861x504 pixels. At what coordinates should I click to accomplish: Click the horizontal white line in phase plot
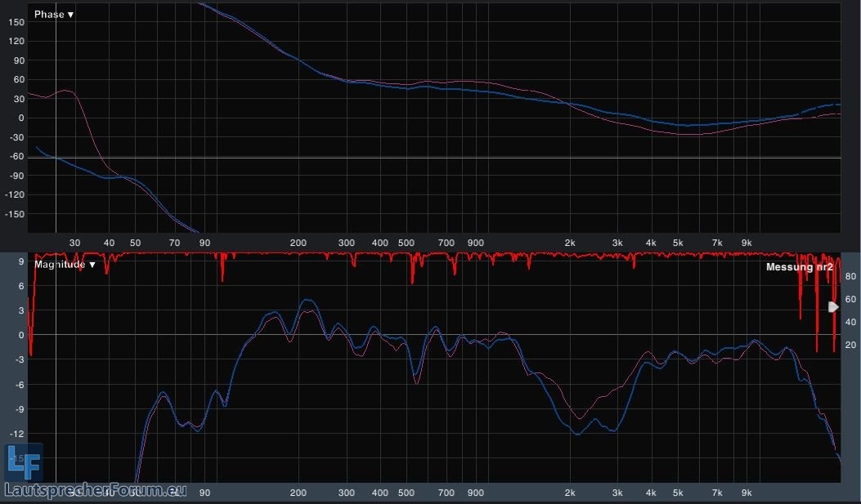409,157
